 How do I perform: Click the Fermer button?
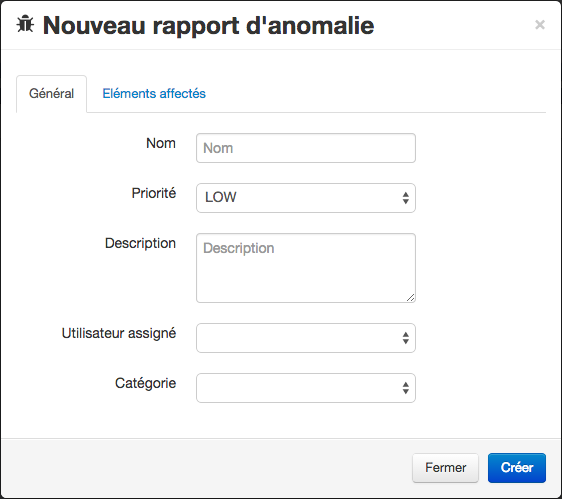click(x=446, y=468)
